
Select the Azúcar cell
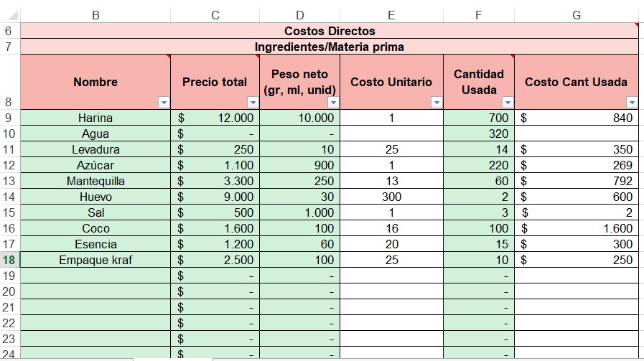(95, 165)
